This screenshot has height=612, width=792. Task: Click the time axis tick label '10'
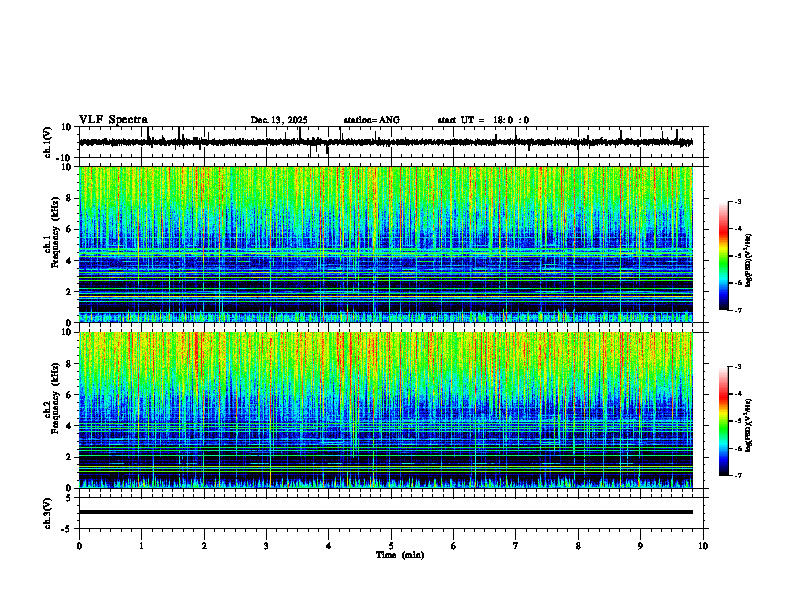tap(703, 546)
